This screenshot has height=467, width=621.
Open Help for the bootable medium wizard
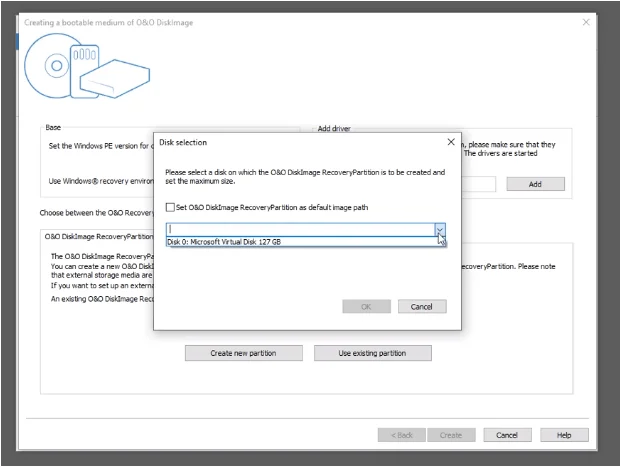(564, 435)
